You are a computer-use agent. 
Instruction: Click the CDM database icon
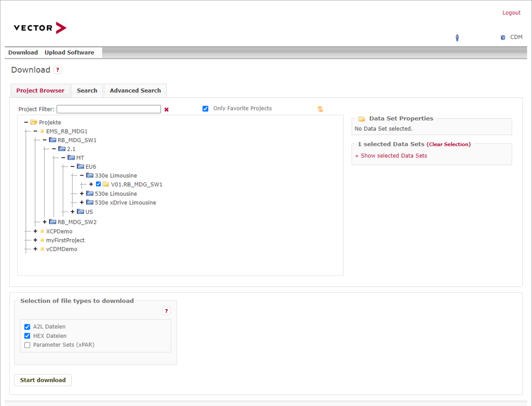point(503,37)
